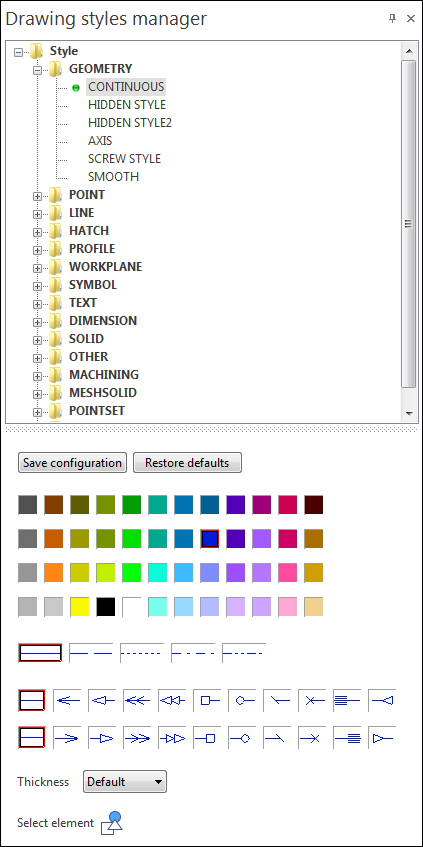This screenshot has height=847, width=423.
Task: Choose the dotted line pattern icon
Action: tap(142, 653)
